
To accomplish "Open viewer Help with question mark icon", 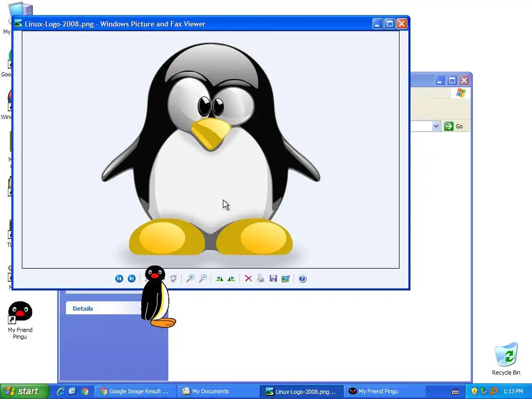I will pos(302,278).
